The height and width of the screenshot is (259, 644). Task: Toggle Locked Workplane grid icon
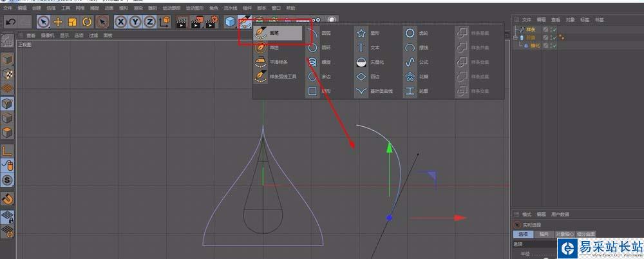(x=7, y=216)
